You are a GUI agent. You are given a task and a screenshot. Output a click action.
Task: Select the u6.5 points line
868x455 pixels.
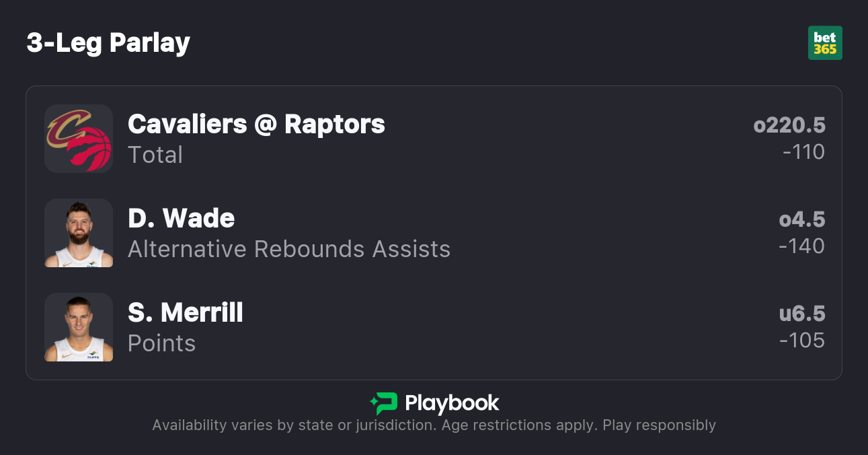(x=801, y=314)
